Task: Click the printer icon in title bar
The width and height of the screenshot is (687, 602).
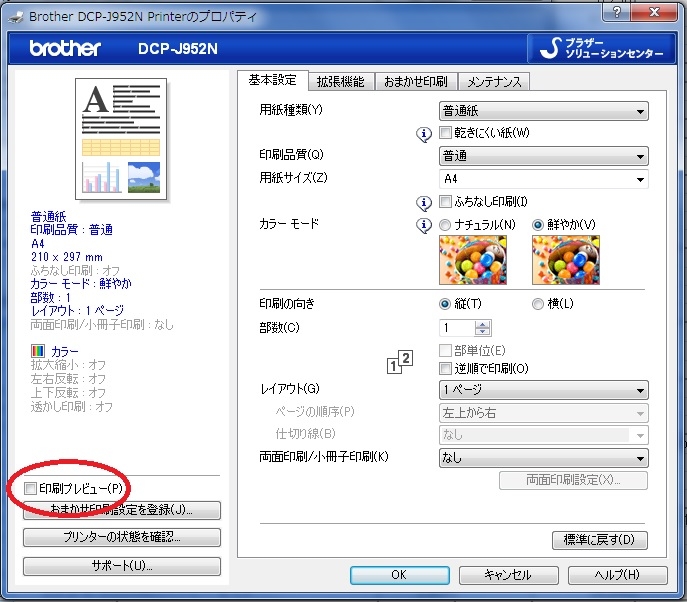Action: pyautogui.click(x=16, y=17)
